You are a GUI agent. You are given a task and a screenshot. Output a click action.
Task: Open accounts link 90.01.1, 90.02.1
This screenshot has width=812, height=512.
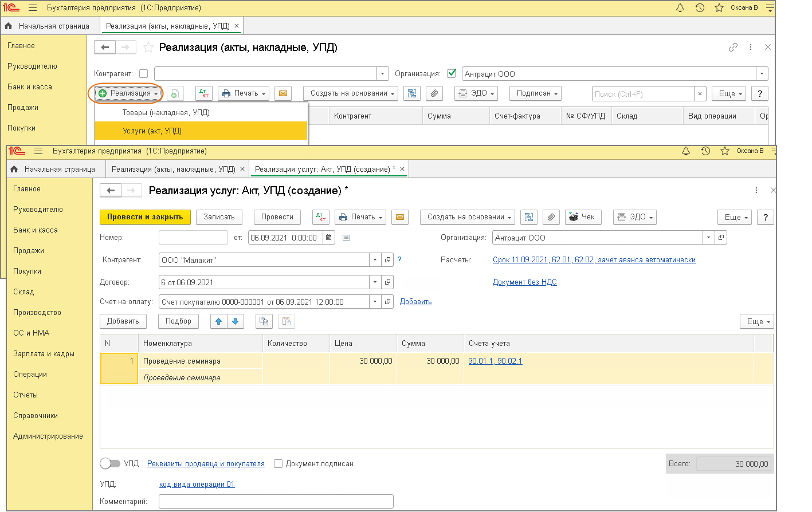495,361
